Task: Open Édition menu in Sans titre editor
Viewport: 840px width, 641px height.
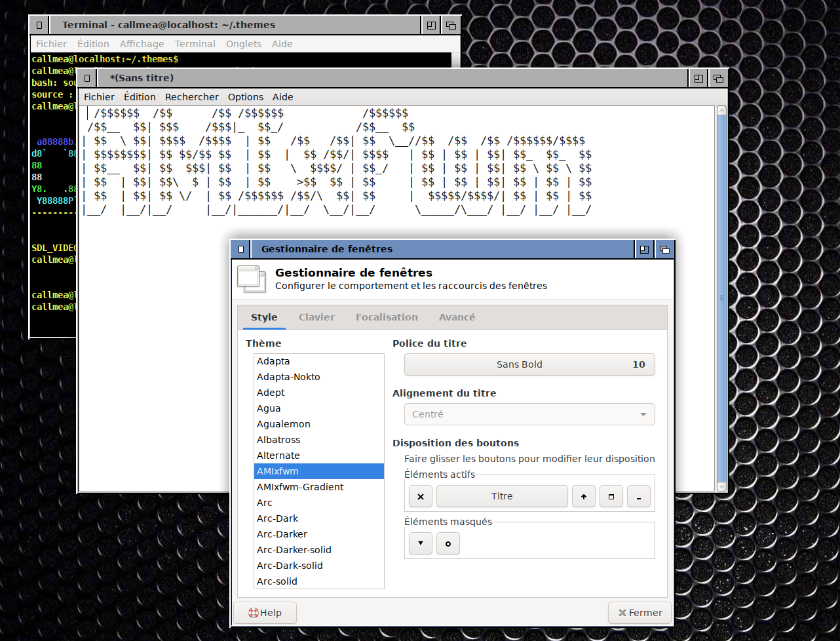Action: 140,97
